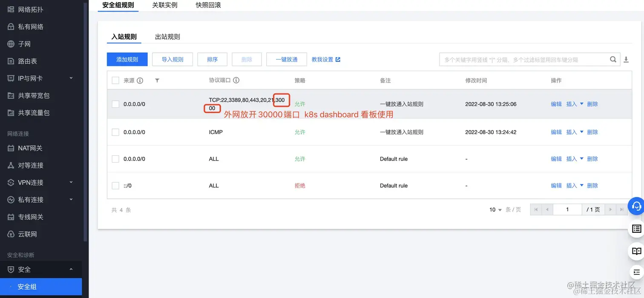644x298 pixels.
Task: Click the 共享流量包 chart icon
Action: tap(11, 113)
